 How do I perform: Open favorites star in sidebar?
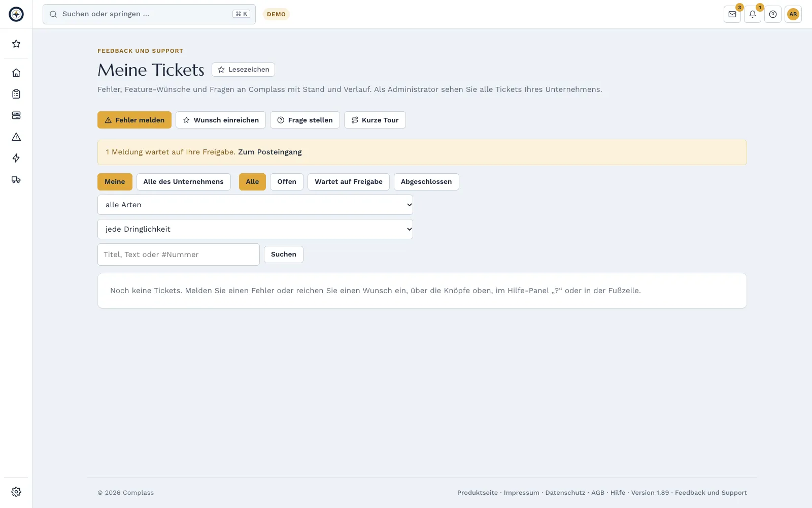point(16,44)
